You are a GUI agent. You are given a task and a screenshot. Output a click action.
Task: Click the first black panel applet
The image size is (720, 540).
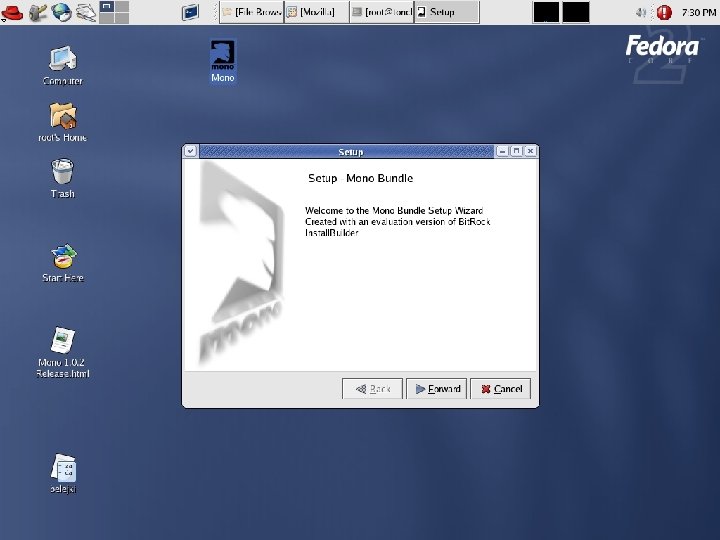546,12
